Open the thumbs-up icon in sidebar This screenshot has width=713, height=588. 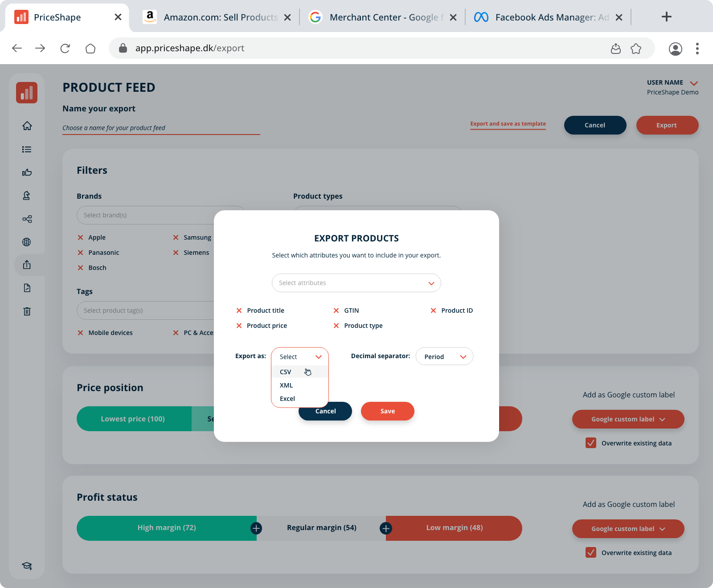pos(27,172)
